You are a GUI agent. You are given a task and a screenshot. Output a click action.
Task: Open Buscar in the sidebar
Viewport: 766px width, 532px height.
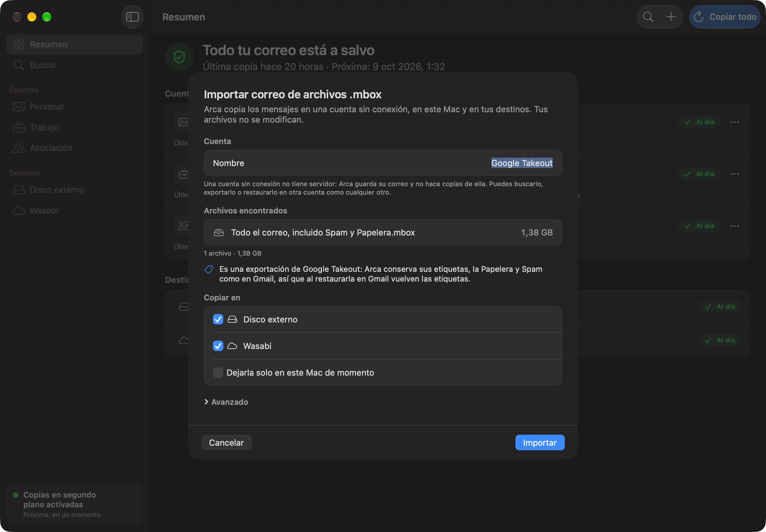(x=75, y=65)
